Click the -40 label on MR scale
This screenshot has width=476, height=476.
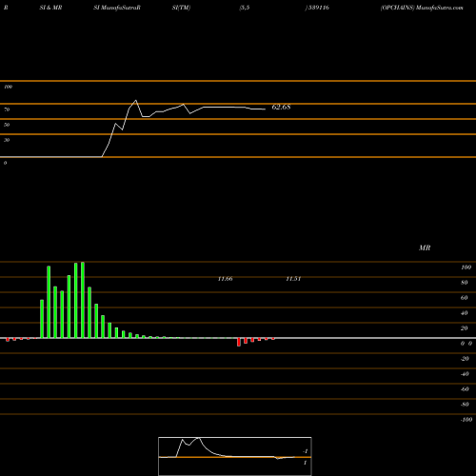tap(465, 374)
